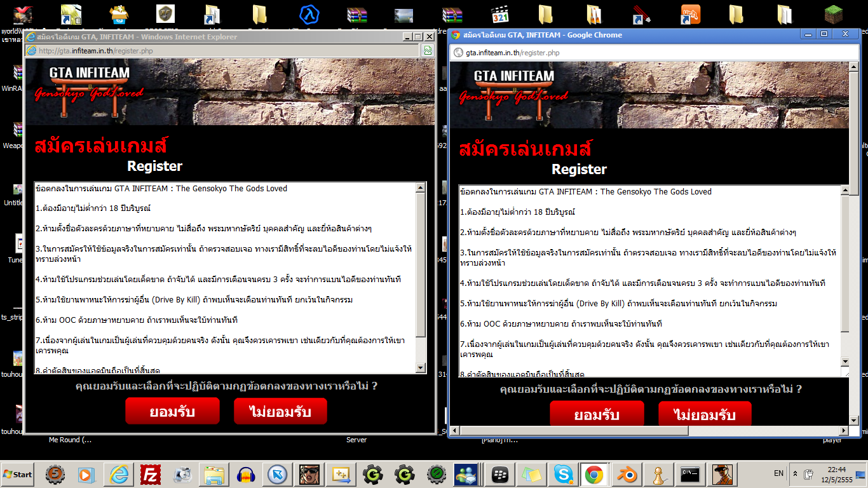Open the chess pawn taskbar icon
868x488 pixels.
coord(658,474)
